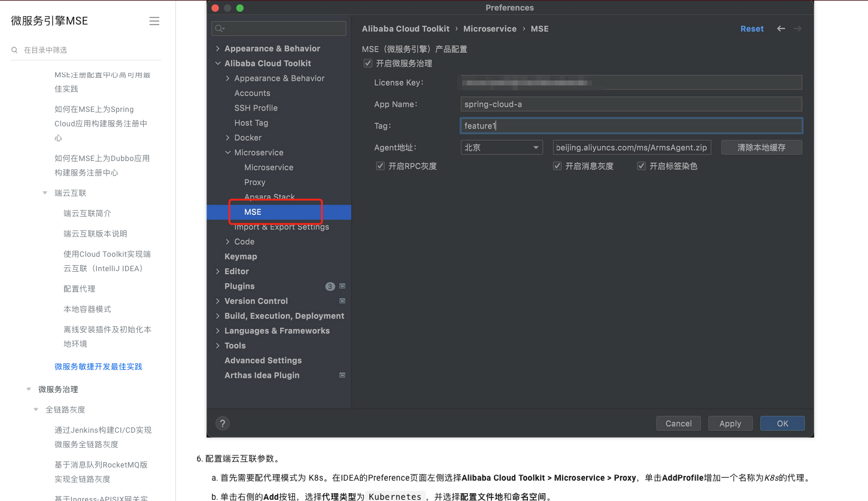Open Advanced Settings
The image size is (868, 501).
tap(263, 360)
